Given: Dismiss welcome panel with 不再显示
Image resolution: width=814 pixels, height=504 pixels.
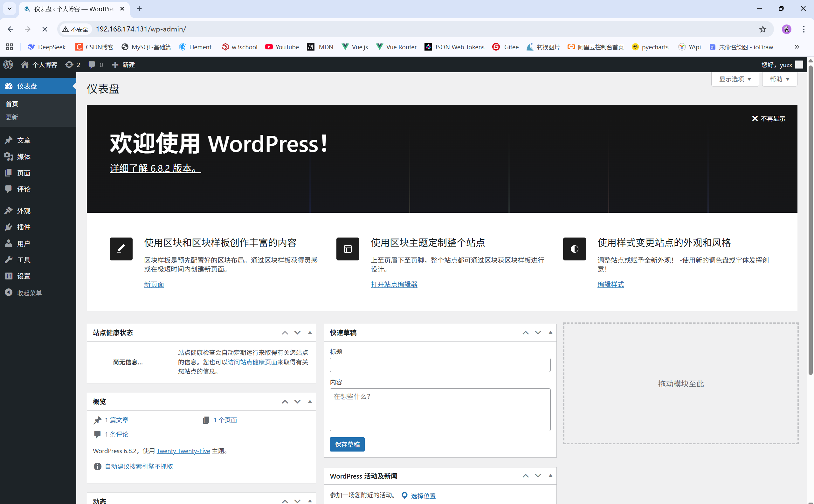Looking at the screenshot, I should tap(768, 118).
